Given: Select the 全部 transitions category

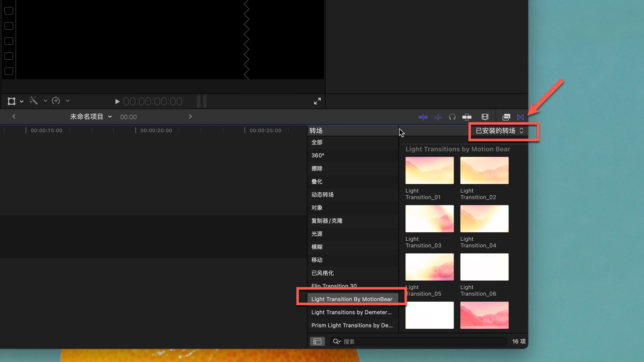Looking at the screenshot, I should [353, 142].
